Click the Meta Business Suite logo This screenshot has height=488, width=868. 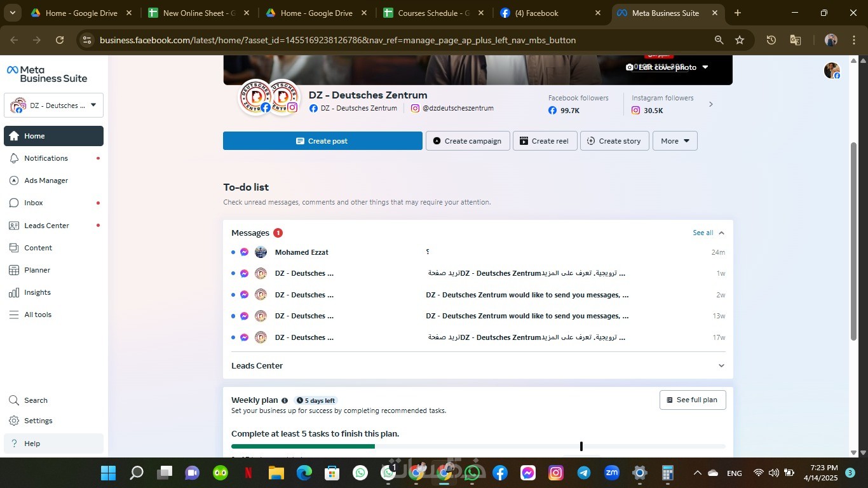[47, 74]
